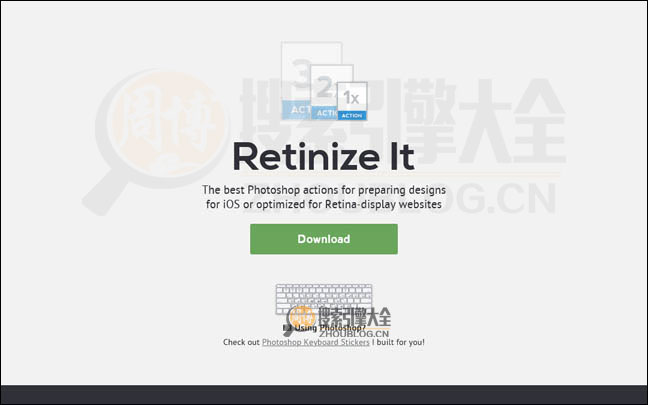Screen dimensions: 648x405
Task: Click the Retinize It action files logo
Action: 324,81
